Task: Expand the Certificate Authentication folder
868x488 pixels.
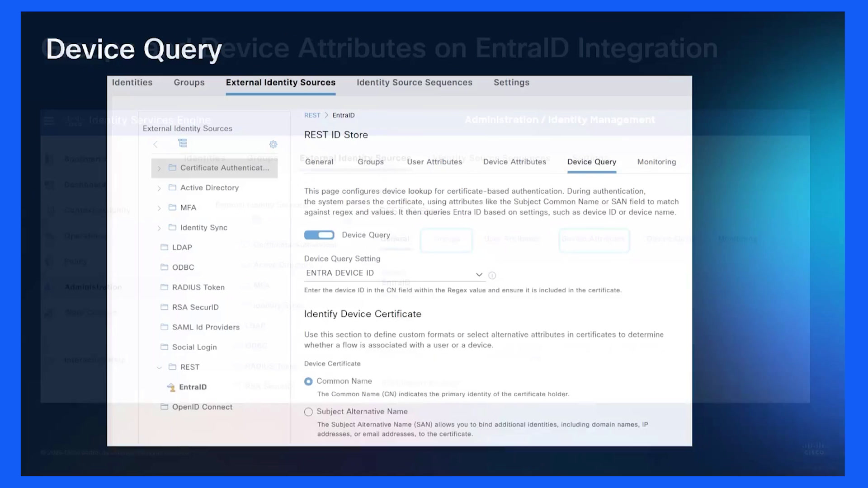Action: point(159,168)
